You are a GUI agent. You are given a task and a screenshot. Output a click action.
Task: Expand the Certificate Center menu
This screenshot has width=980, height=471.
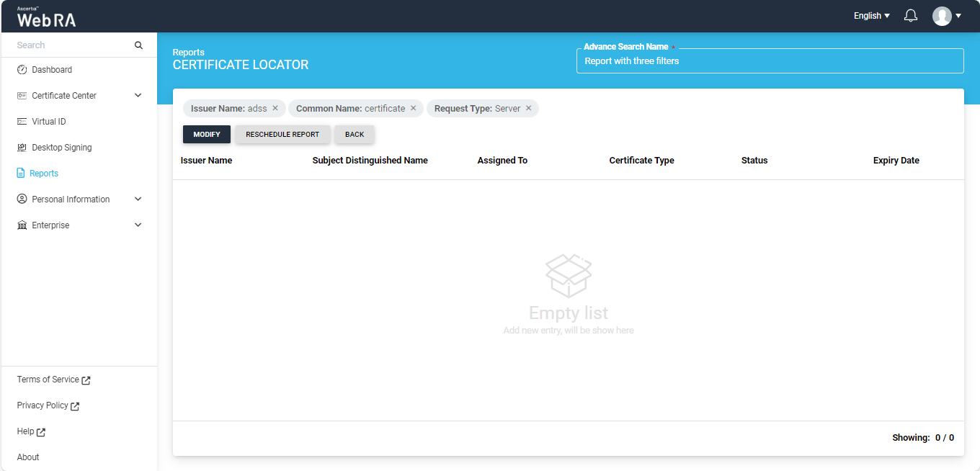tap(138, 96)
